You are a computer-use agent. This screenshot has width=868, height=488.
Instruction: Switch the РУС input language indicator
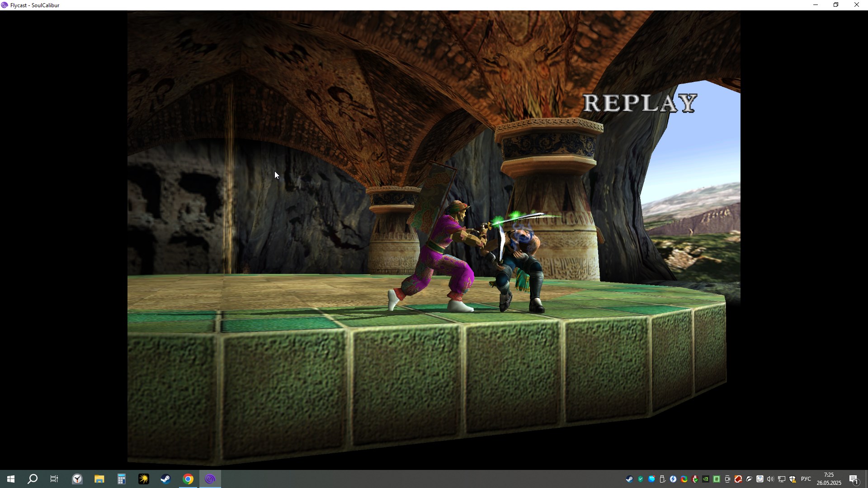pyautogui.click(x=806, y=479)
